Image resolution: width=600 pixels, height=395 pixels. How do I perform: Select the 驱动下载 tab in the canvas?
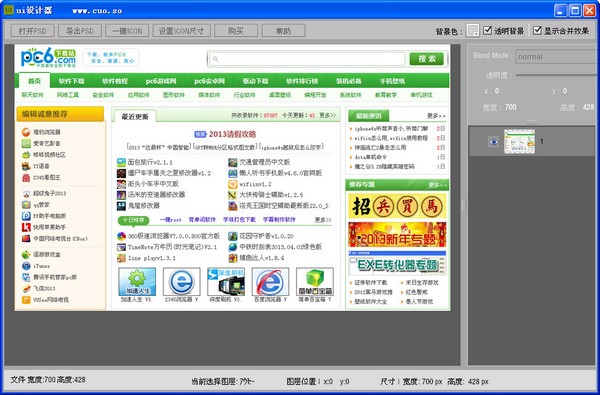click(x=255, y=81)
